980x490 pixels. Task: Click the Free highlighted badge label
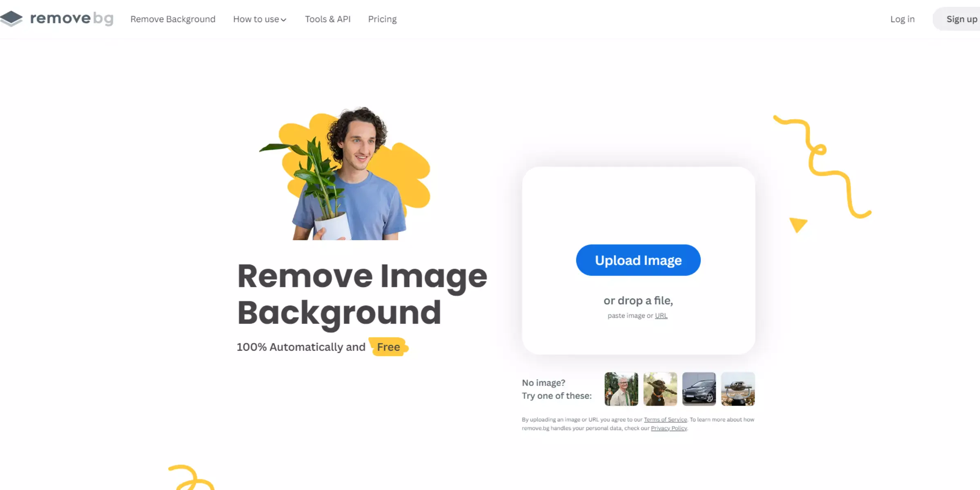[x=388, y=346]
